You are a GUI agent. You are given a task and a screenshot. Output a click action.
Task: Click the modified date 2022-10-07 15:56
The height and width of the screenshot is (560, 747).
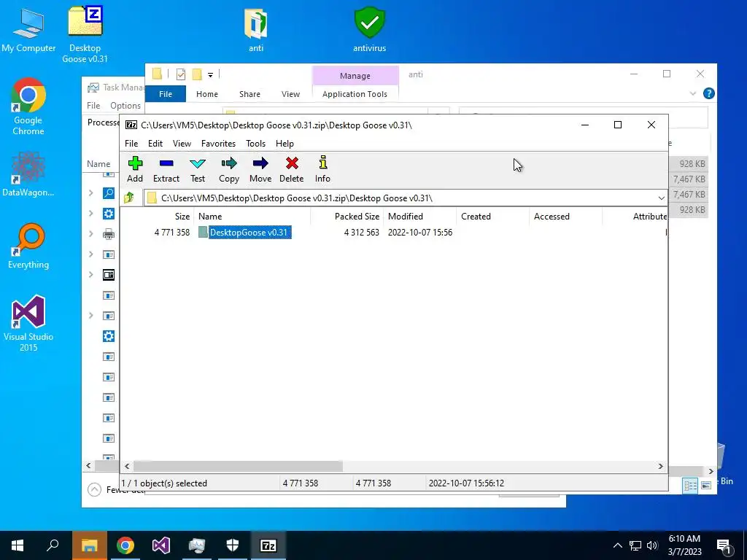[420, 233]
